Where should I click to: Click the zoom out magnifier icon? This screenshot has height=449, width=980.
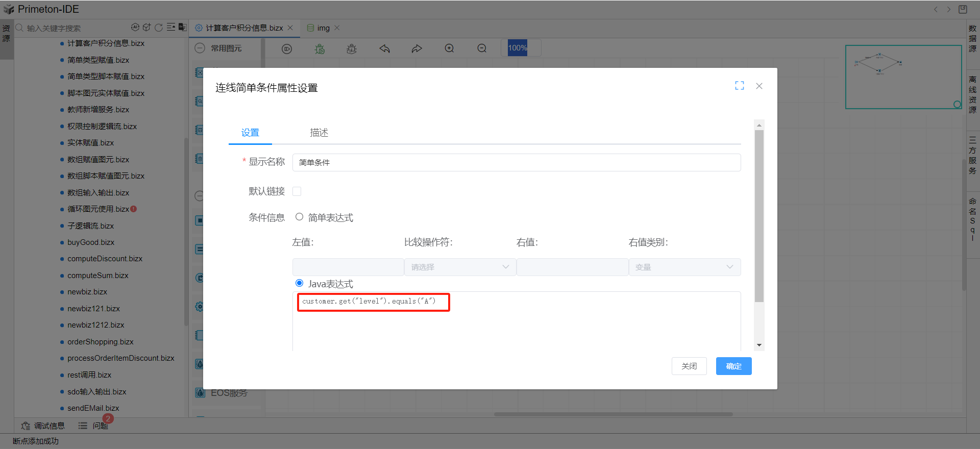click(482, 48)
